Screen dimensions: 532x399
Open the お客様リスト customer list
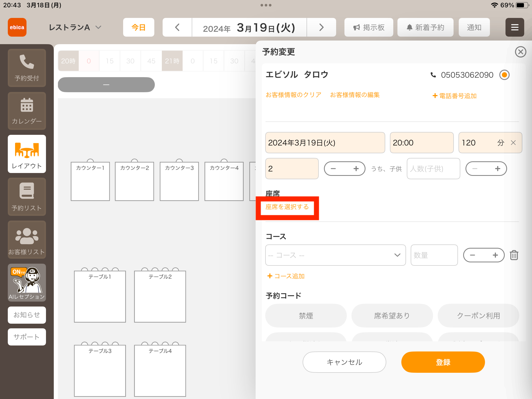pos(27,240)
